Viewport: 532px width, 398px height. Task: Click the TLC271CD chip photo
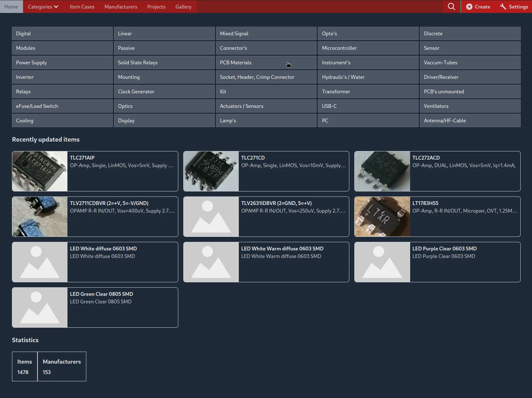[211, 171]
